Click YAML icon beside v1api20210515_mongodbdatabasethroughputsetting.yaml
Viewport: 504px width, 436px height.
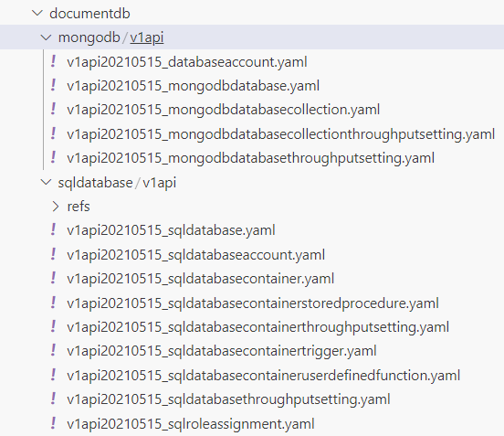53,157
